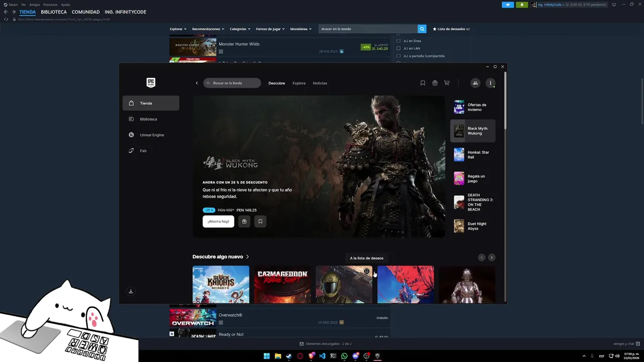This screenshot has height=362, width=644.
Task: Open Steam COMUNIDAD tab
Action: click(x=86, y=12)
